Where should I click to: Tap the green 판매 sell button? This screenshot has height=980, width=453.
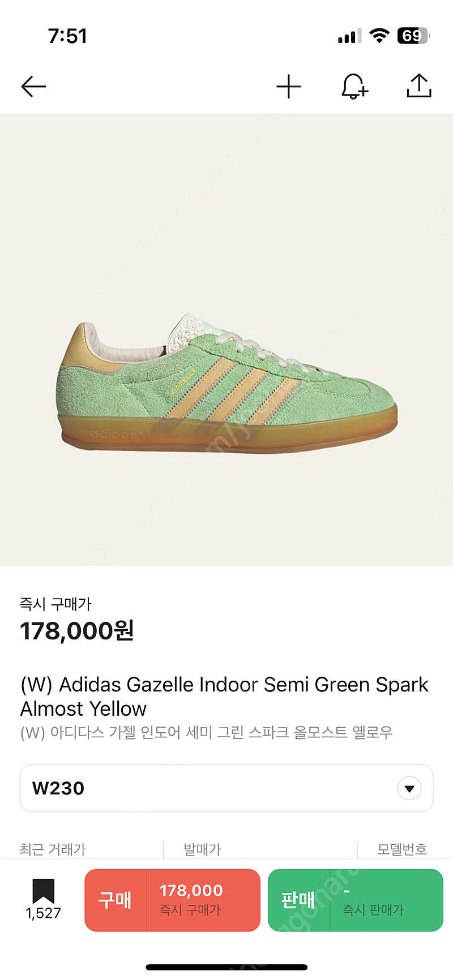click(355, 900)
